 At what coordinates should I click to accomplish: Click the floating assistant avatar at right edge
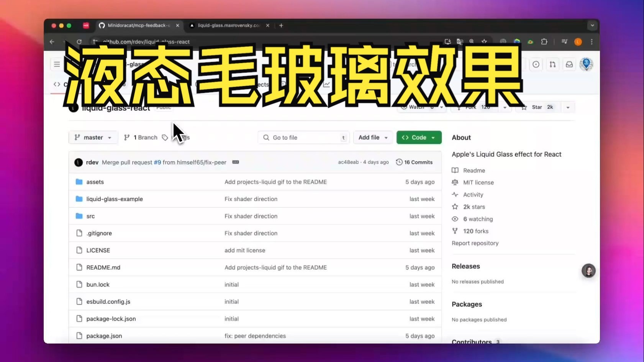(588, 271)
